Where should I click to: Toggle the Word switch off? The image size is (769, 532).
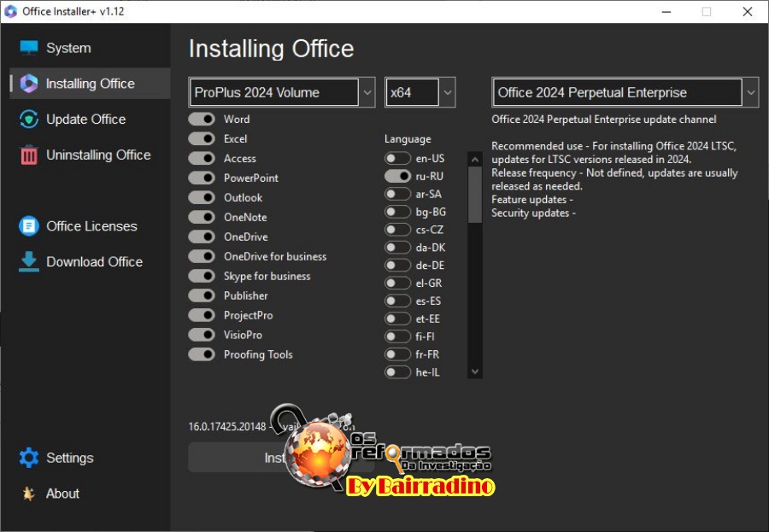(202, 120)
